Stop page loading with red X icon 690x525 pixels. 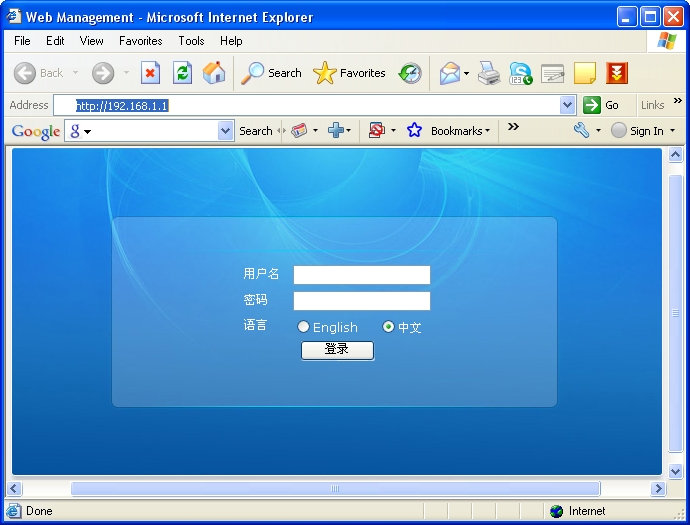pyautogui.click(x=150, y=73)
